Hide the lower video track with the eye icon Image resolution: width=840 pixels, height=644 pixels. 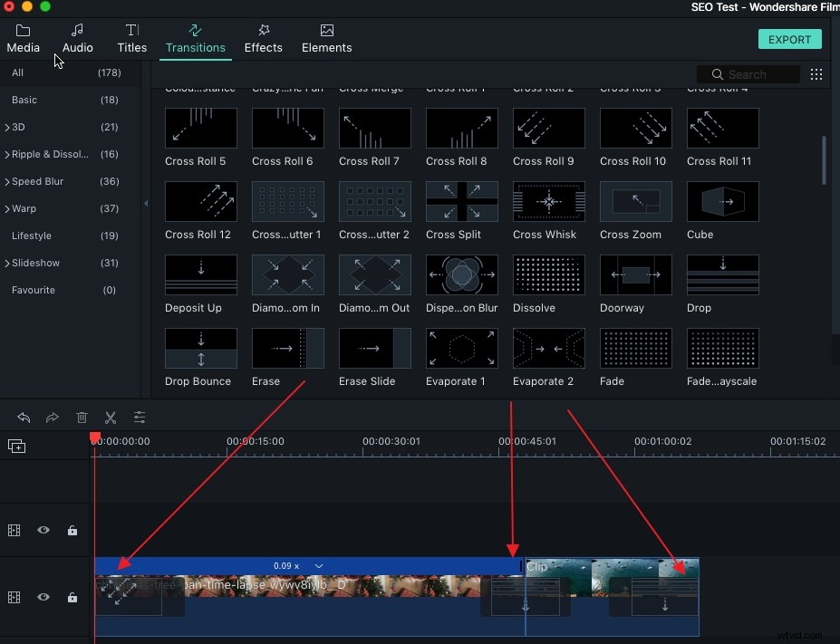pyautogui.click(x=43, y=598)
